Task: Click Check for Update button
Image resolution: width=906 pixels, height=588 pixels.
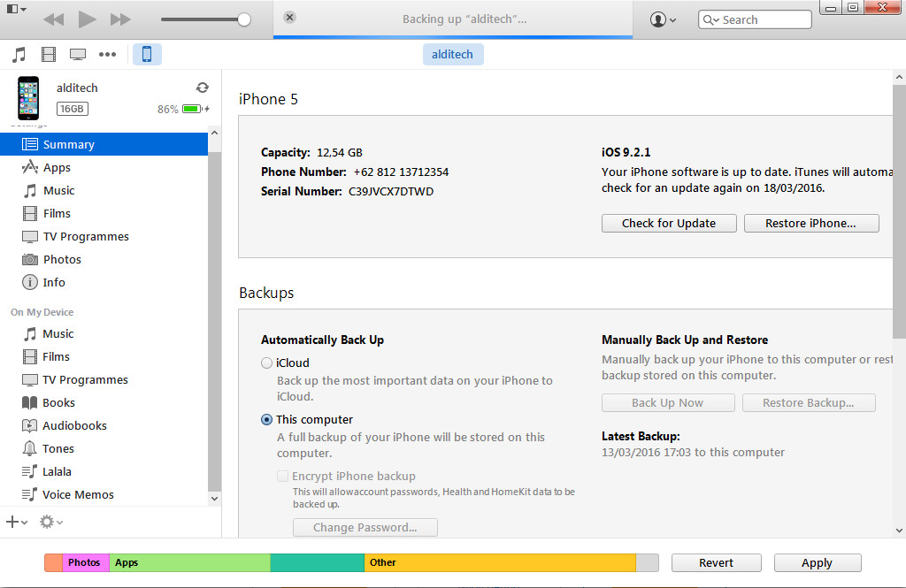Action: point(669,224)
